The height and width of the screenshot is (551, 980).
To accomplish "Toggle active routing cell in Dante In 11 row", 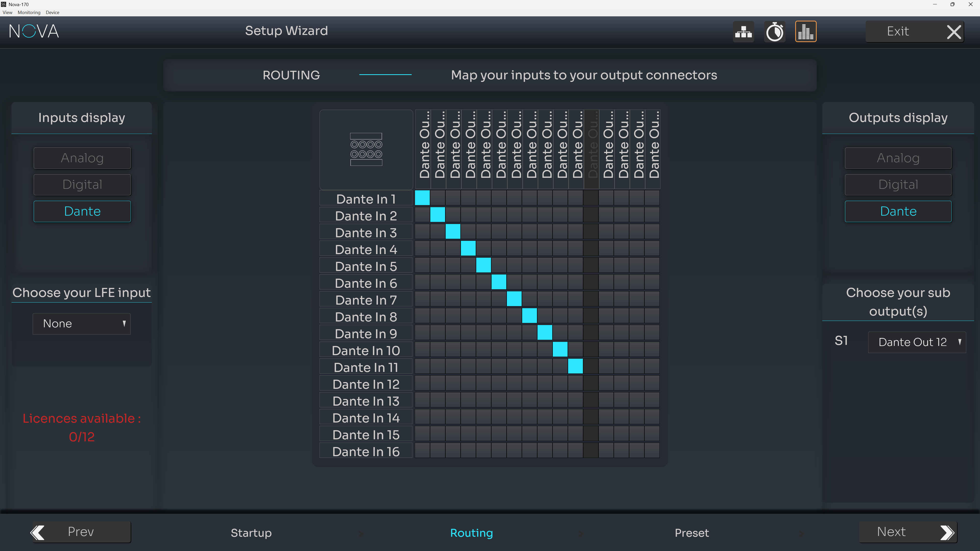I will [x=575, y=366].
